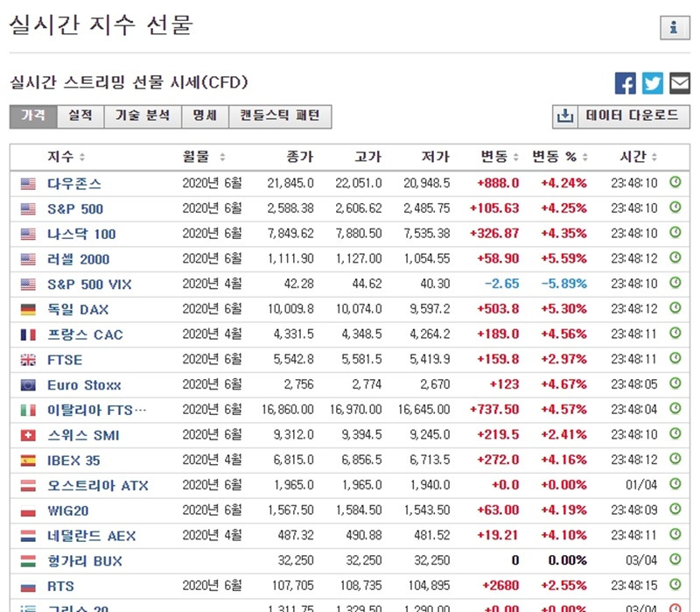700x612 pixels.
Task: Sort table by 변동 column arrows
Action: [x=516, y=157]
